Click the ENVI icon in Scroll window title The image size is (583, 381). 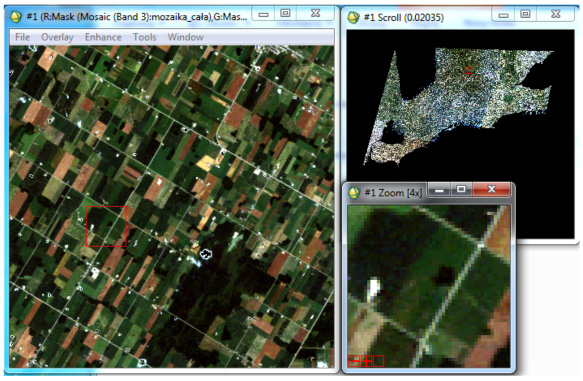tap(353, 17)
